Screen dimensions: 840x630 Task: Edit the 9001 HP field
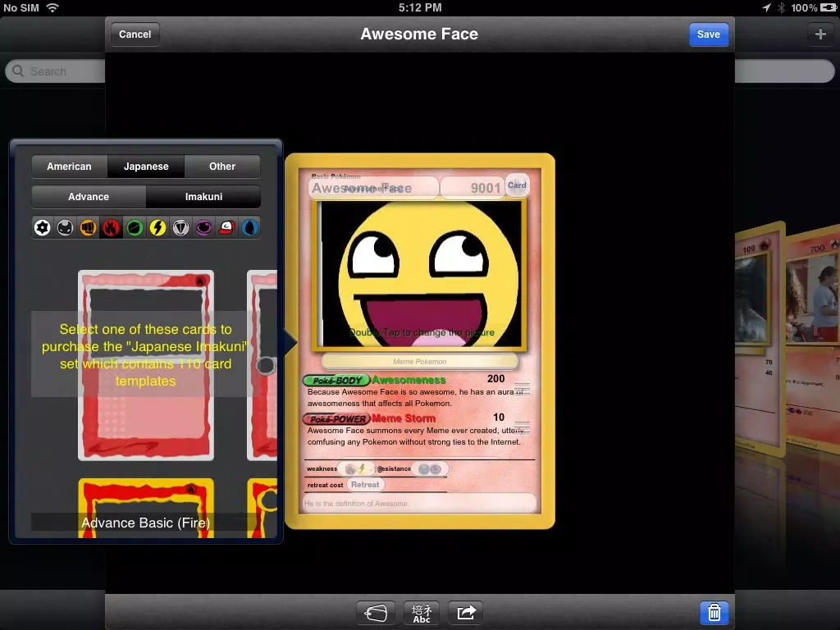[x=472, y=188]
